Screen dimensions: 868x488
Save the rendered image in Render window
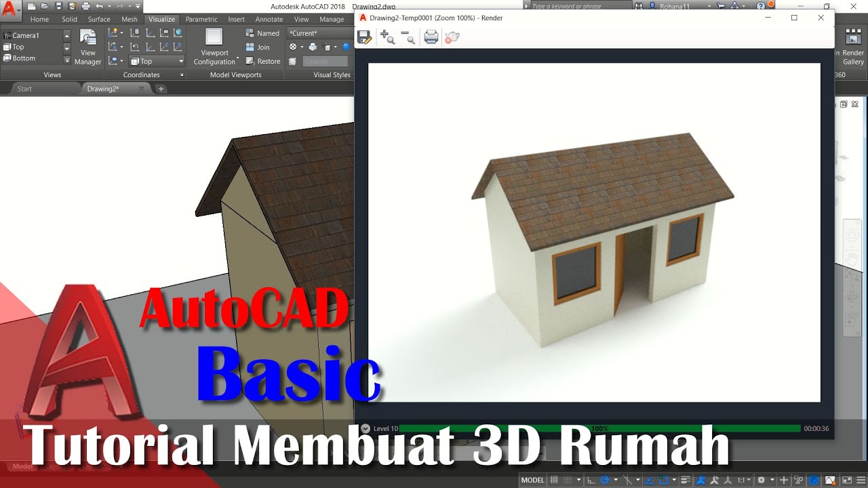[x=364, y=37]
